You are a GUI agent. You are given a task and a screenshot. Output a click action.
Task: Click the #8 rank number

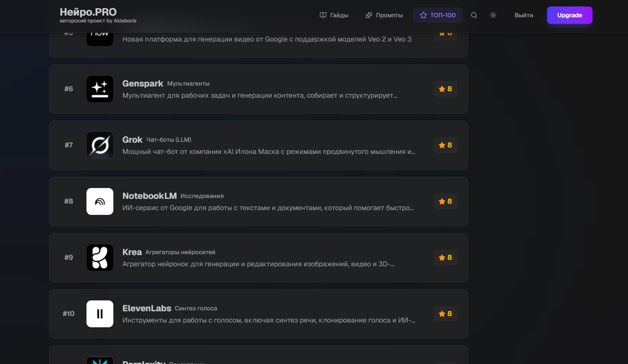click(x=69, y=201)
